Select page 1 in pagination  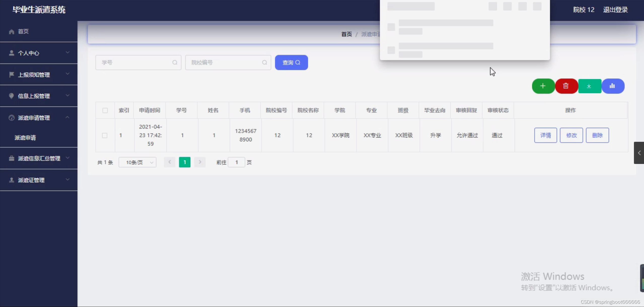pos(185,162)
